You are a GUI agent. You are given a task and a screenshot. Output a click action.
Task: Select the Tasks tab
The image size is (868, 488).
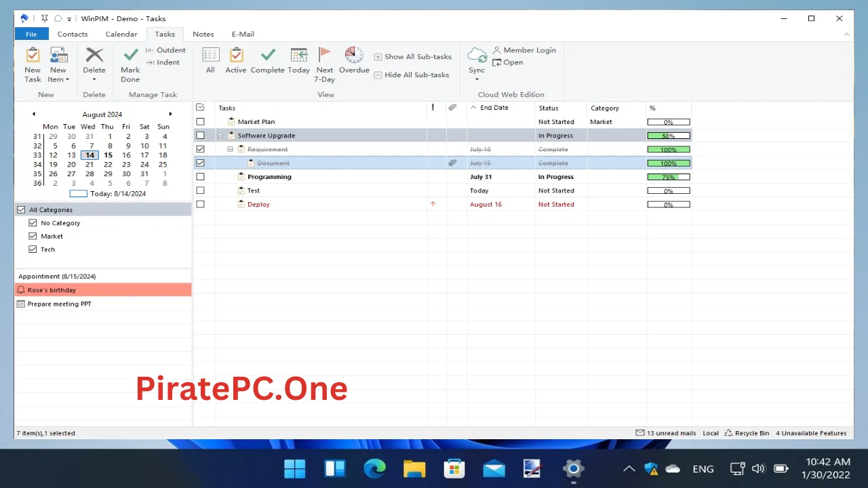pyautogui.click(x=165, y=34)
